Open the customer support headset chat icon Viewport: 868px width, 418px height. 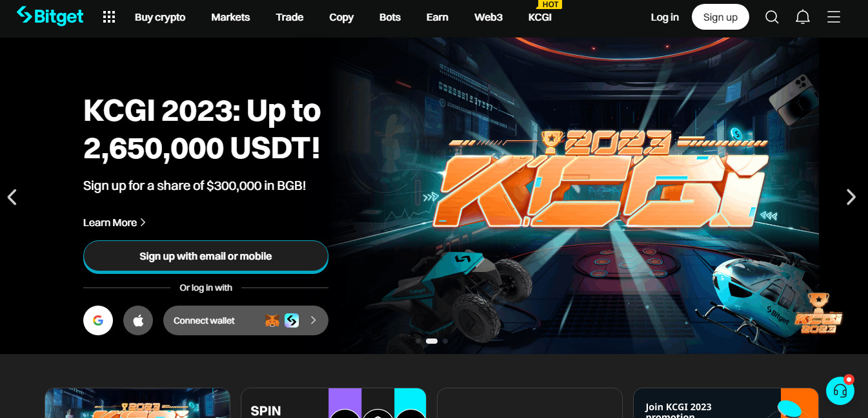[840, 391]
